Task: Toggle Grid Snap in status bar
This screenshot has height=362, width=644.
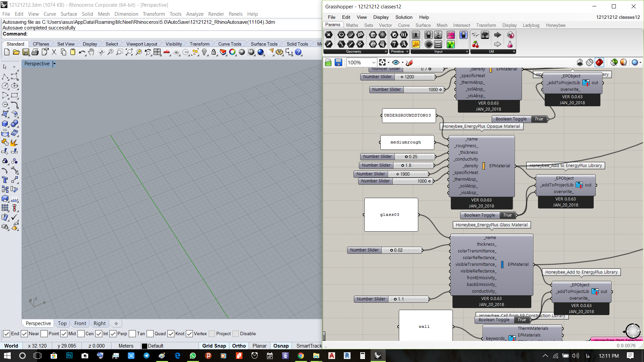Action: click(x=214, y=346)
